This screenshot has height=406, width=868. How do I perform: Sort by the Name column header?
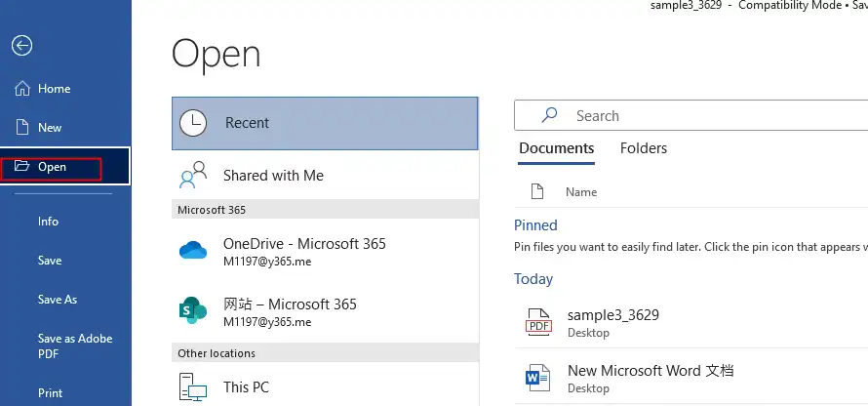[581, 192]
